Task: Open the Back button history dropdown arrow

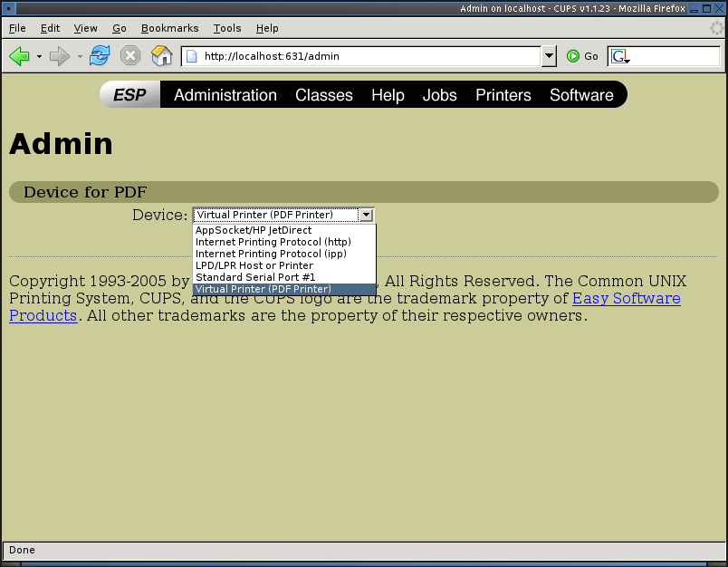Action: pyautogui.click(x=39, y=57)
